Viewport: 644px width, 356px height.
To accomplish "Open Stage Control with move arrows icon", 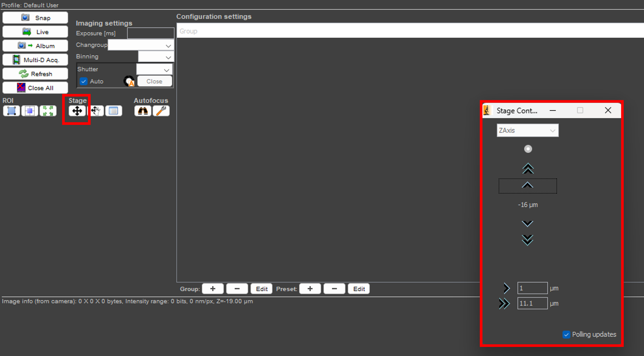I will pos(77,111).
